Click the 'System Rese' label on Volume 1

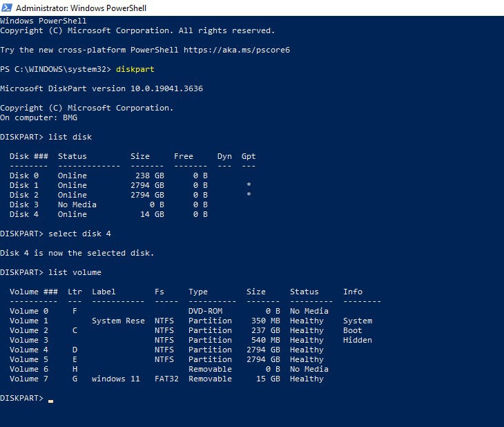118,321
